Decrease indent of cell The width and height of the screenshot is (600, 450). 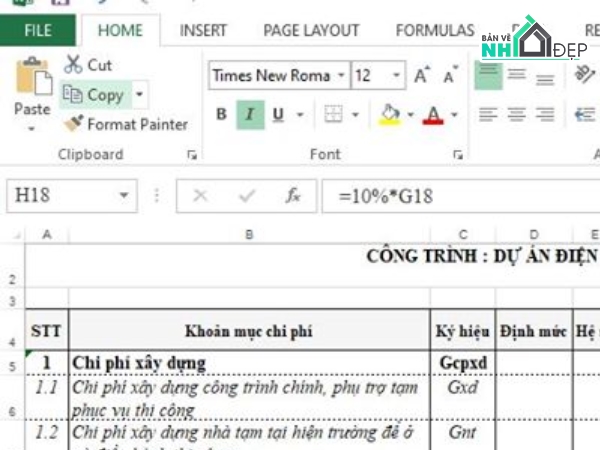tap(585, 114)
